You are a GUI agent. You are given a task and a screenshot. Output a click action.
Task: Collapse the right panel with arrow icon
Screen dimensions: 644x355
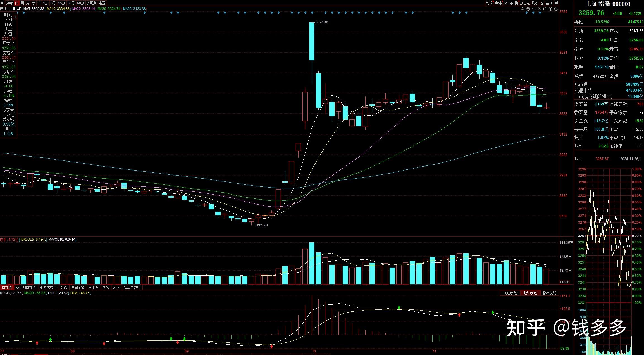coord(556,3)
